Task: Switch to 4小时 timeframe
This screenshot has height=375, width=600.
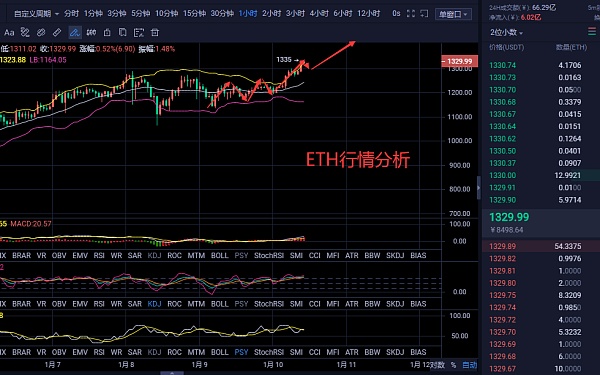Action: pos(319,14)
